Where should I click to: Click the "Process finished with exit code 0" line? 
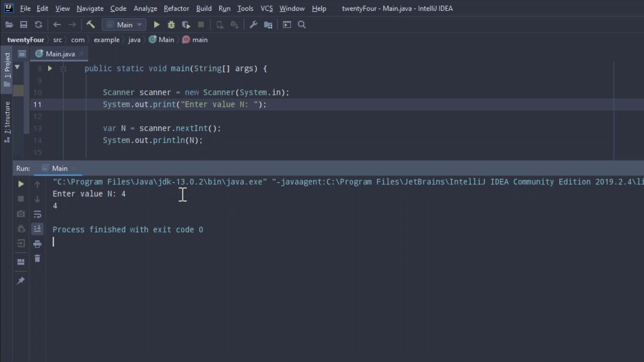click(128, 230)
